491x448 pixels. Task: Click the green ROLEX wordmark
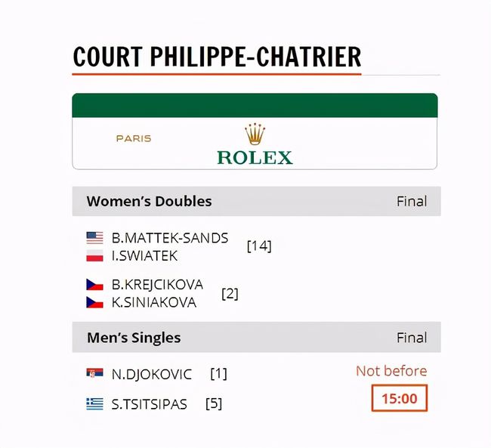click(x=255, y=158)
